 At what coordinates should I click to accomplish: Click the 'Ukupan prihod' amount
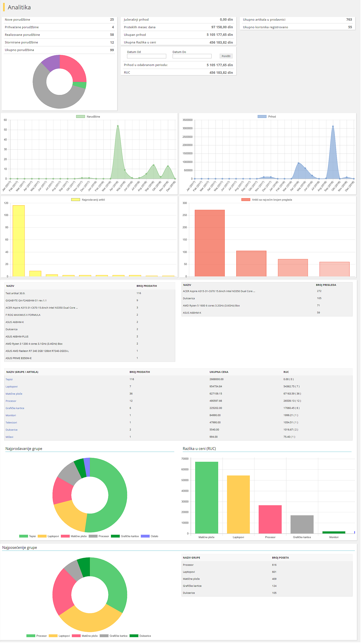tap(221, 35)
